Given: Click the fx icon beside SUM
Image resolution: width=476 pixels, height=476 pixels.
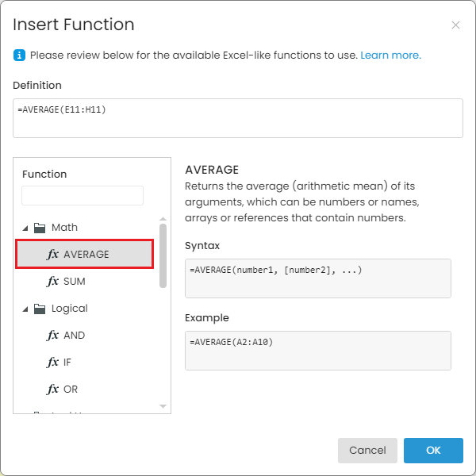Looking at the screenshot, I should 53,282.
